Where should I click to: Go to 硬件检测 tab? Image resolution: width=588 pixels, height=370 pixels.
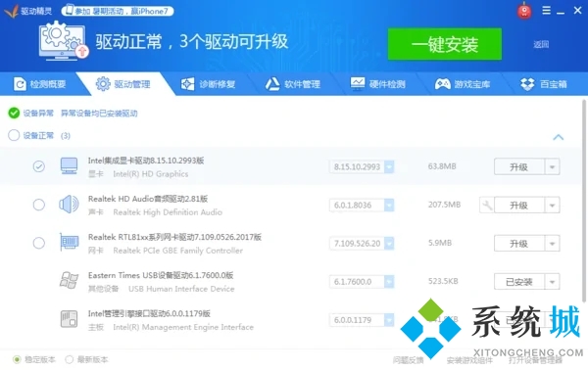coord(377,84)
